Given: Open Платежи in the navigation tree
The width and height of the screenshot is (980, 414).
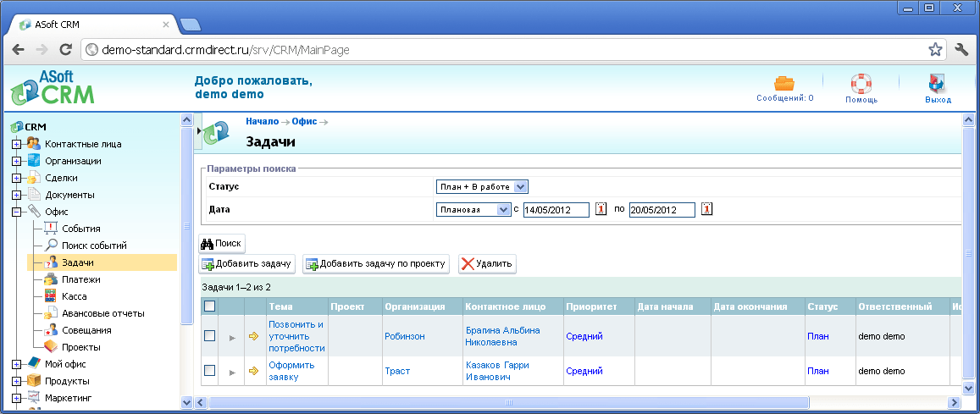Looking at the screenshot, I should tap(81, 279).
